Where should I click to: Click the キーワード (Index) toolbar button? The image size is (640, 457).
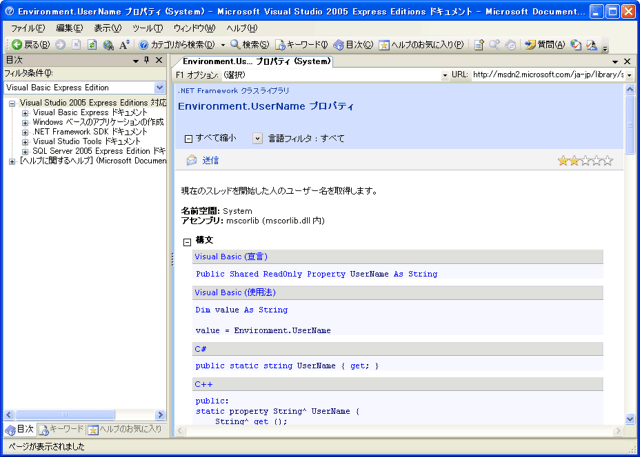point(301,44)
